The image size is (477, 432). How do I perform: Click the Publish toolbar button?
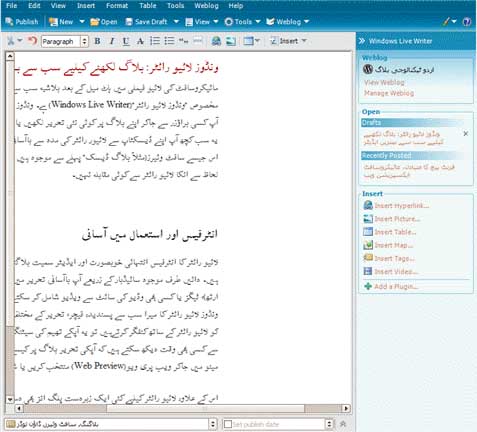click(22, 22)
